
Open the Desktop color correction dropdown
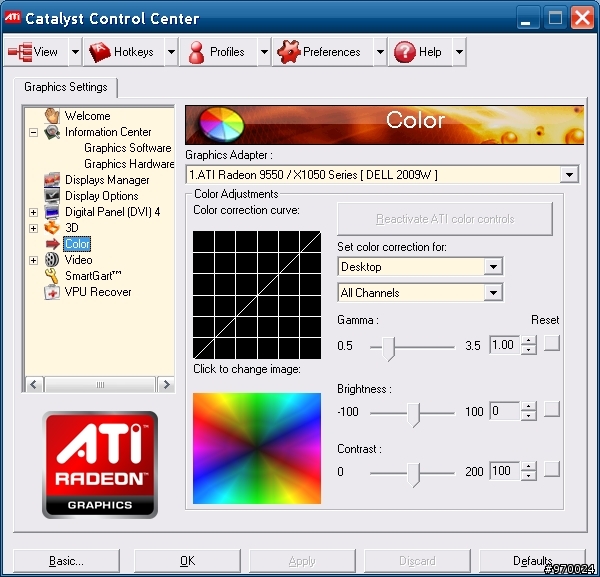click(x=493, y=267)
